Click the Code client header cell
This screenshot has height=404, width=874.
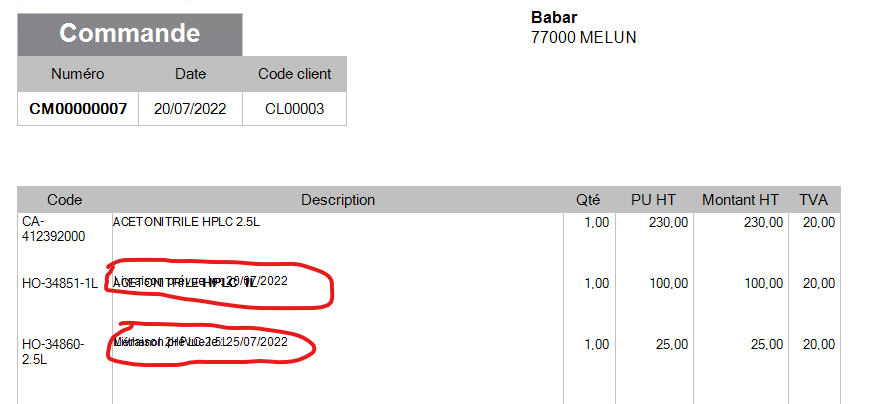[294, 74]
